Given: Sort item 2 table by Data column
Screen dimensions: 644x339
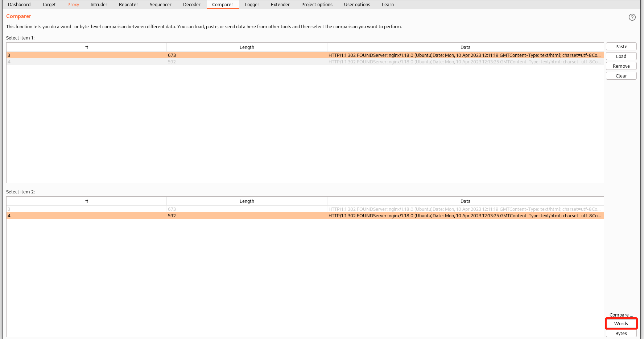Looking at the screenshot, I should (x=465, y=201).
